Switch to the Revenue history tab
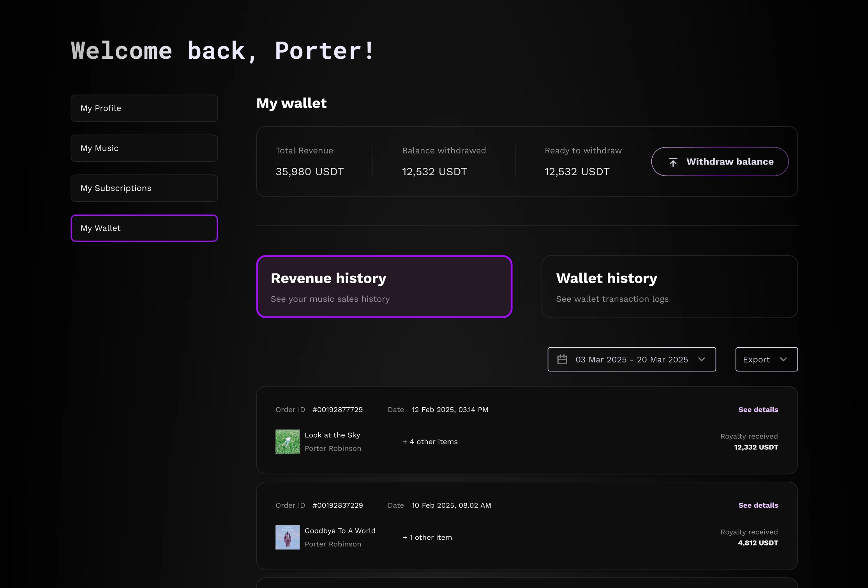 384,287
